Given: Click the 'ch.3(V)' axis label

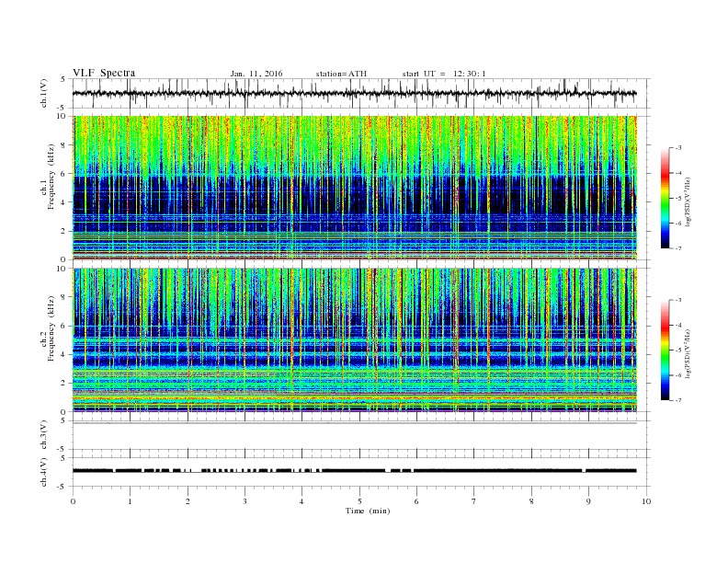Looking at the screenshot, I should tap(44, 435).
